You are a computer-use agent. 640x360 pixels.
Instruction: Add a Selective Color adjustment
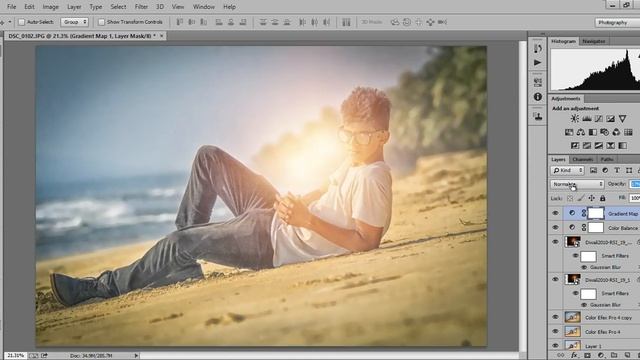610,145
